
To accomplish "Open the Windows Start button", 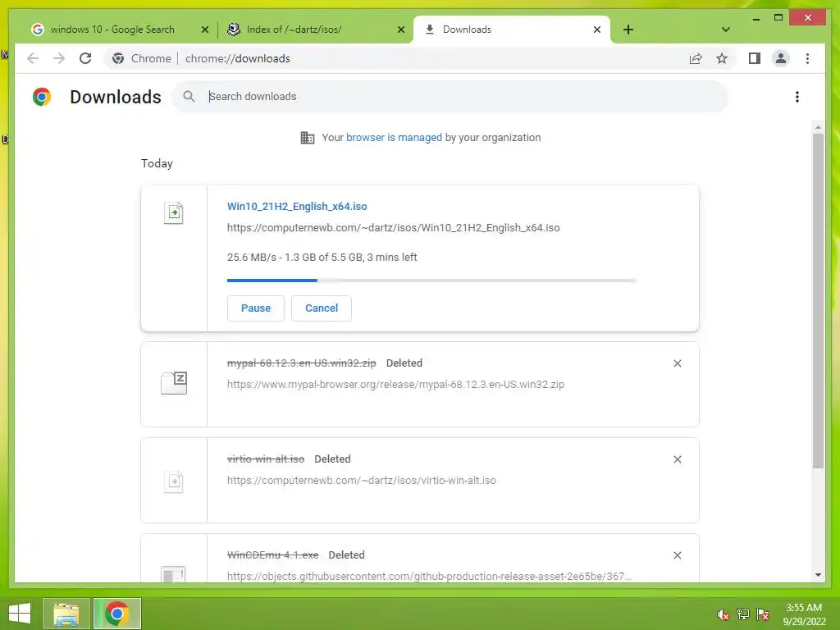I will [x=20, y=614].
